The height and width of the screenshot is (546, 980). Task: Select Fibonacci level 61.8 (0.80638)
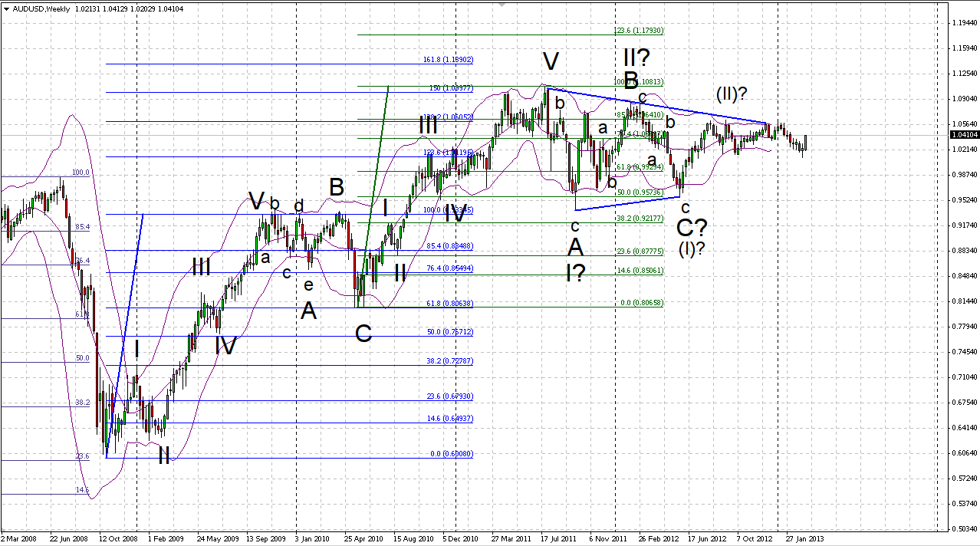point(449,304)
